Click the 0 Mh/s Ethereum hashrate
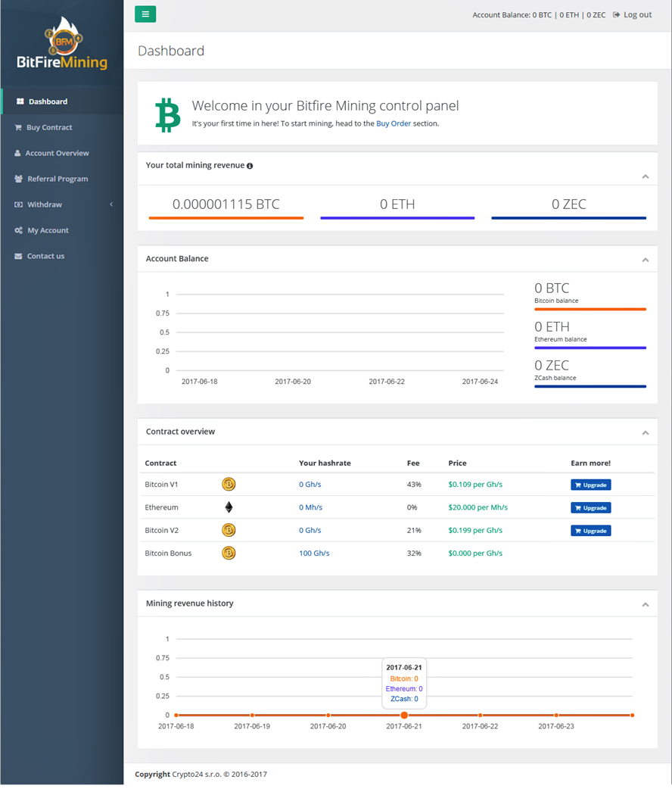Image resolution: width=672 pixels, height=789 pixels. pyautogui.click(x=310, y=507)
